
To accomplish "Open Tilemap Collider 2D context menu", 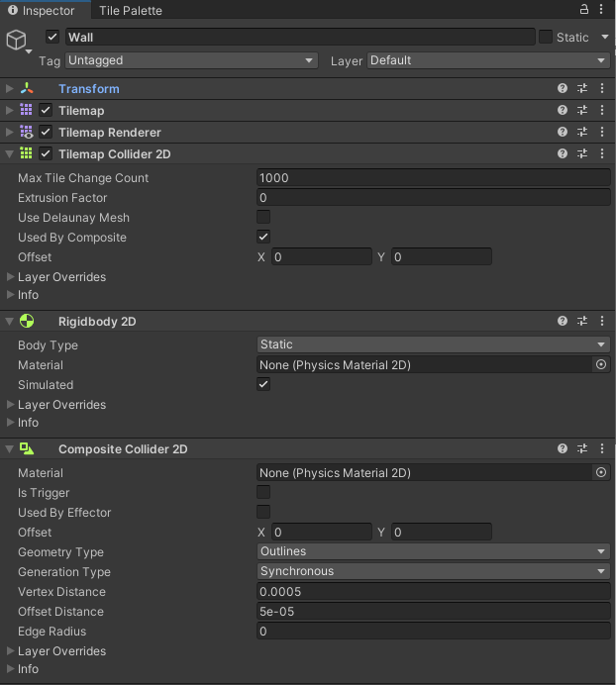I will (602, 153).
